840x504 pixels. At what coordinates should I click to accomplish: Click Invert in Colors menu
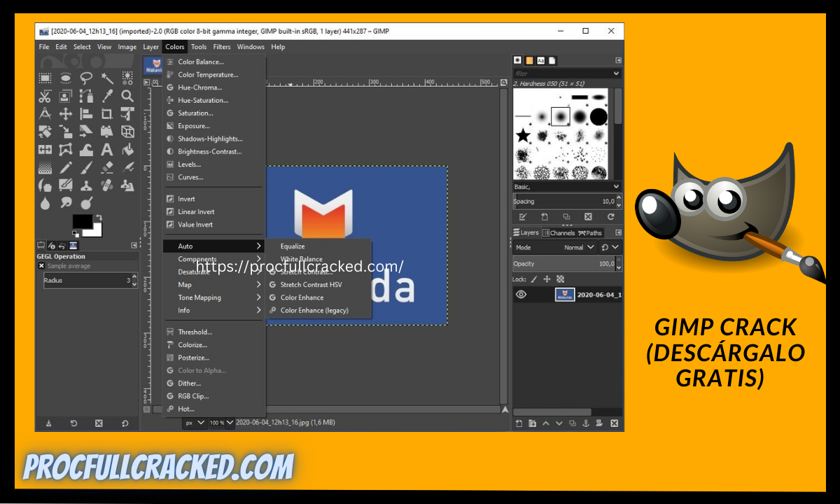point(213,199)
